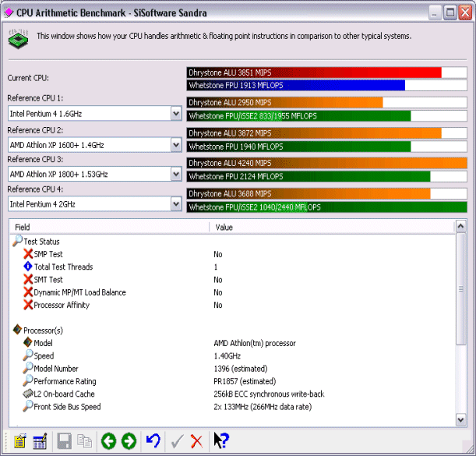Select '2x 133MHz (266MHz data rate)' value
Image resolution: width=476 pixels, height=456 pixels.
[263, 407]
